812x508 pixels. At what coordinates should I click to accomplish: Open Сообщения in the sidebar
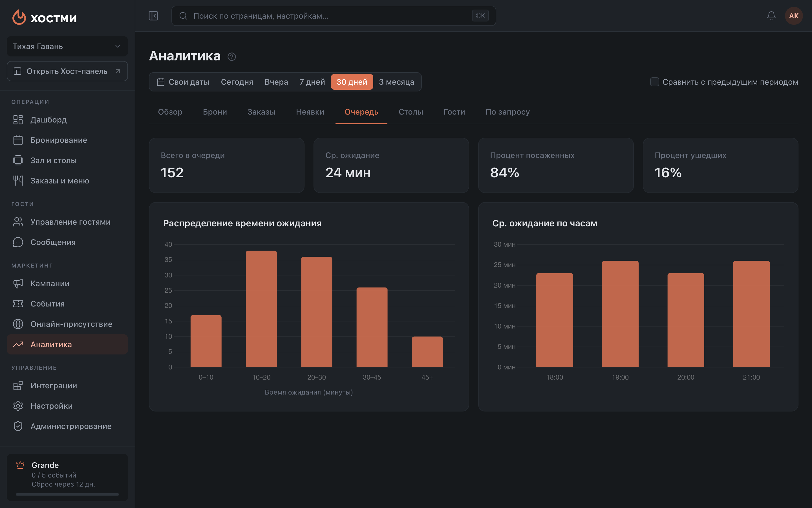pyautogui.click(x=67, y=242)
